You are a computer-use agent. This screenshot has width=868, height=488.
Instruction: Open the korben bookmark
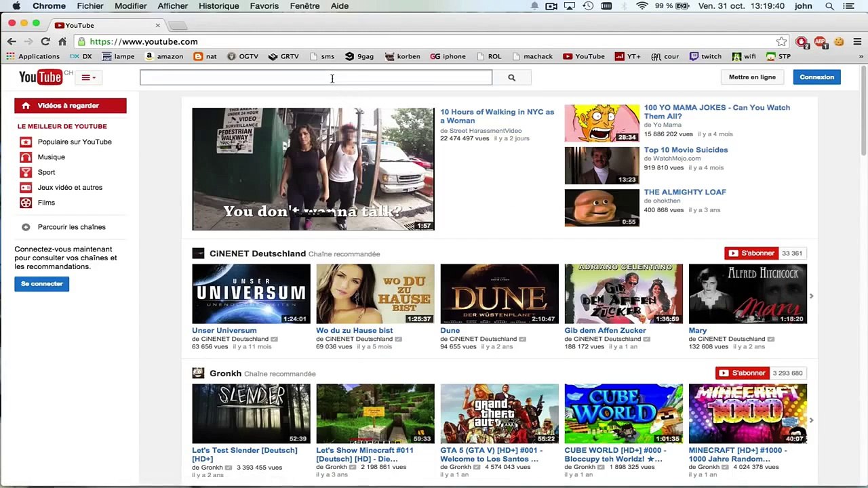click(402, 56)
